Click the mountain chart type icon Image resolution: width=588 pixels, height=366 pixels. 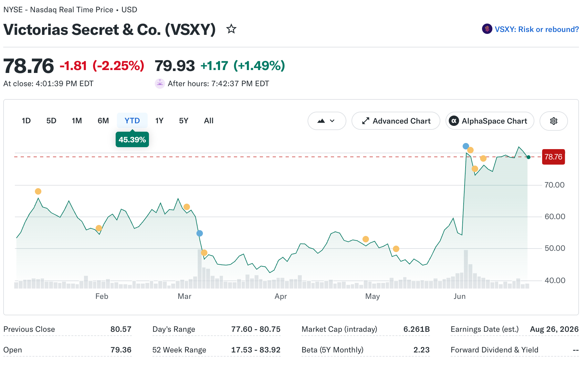[321, 121]
